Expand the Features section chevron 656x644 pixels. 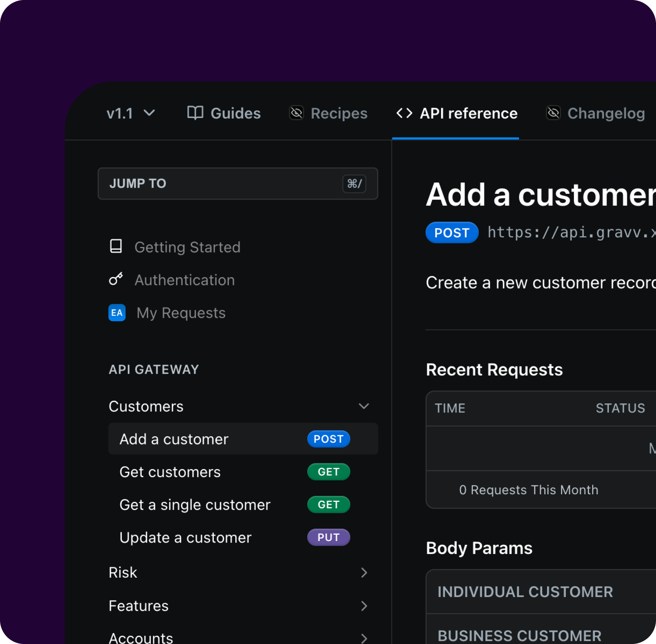[364, 606]
